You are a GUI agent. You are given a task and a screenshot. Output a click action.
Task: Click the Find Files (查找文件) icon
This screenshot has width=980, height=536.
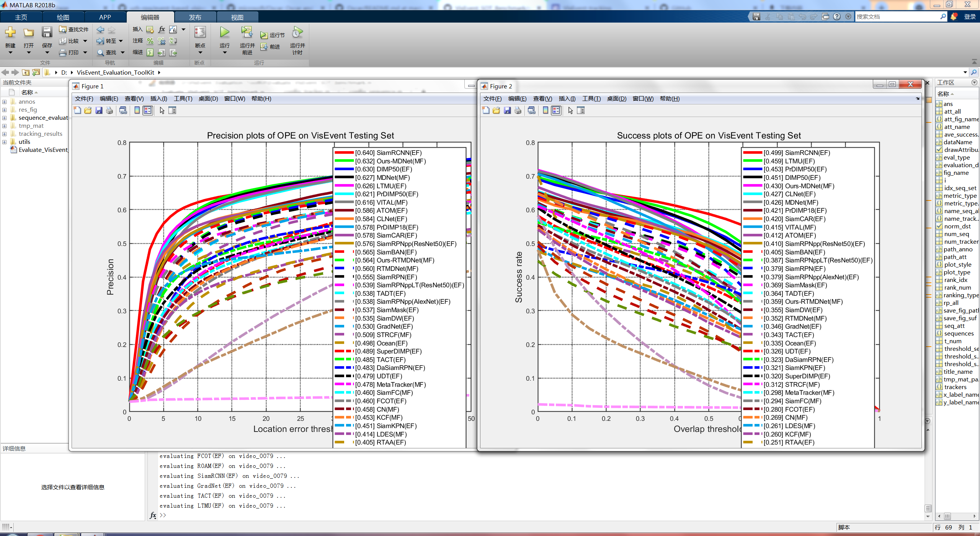tap(63, 29)
